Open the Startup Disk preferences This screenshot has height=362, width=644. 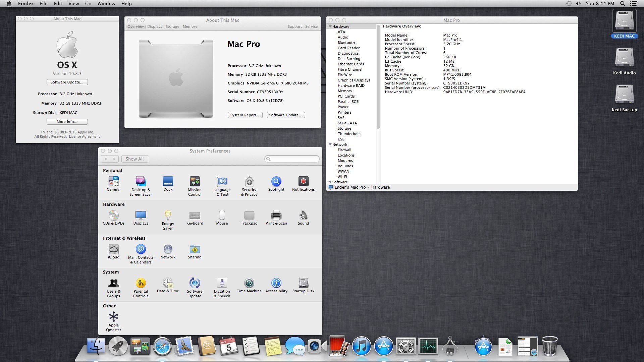click(303, 283)
